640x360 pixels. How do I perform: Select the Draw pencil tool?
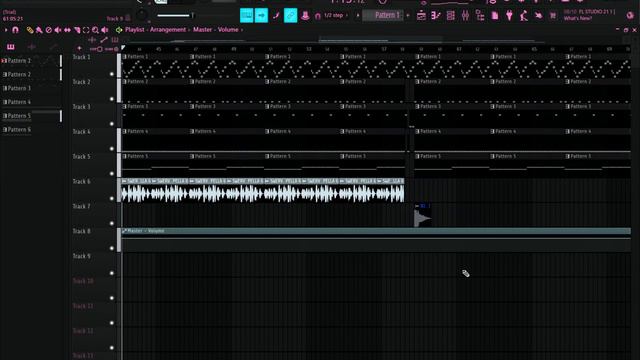(30, 30)
